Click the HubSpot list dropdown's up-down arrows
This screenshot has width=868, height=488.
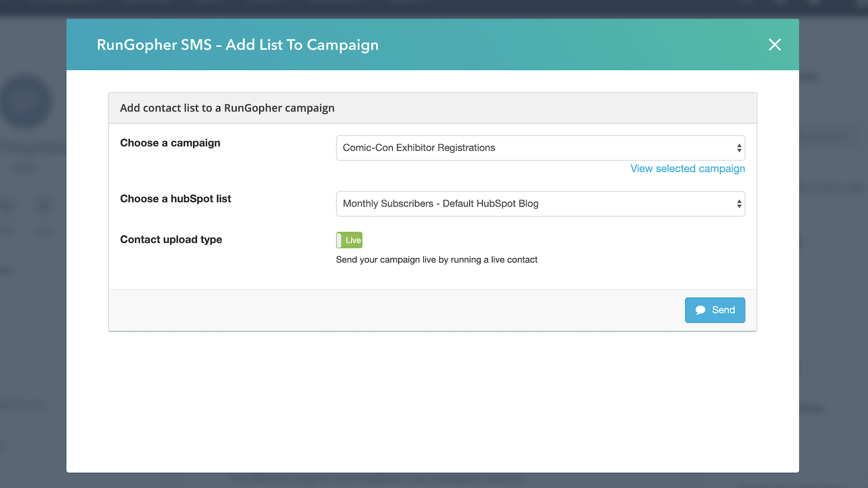click(x=739, y=204)
